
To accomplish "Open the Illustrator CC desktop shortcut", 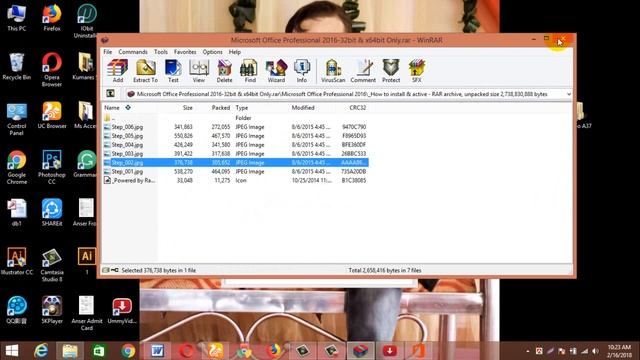I will pos(16,261).
